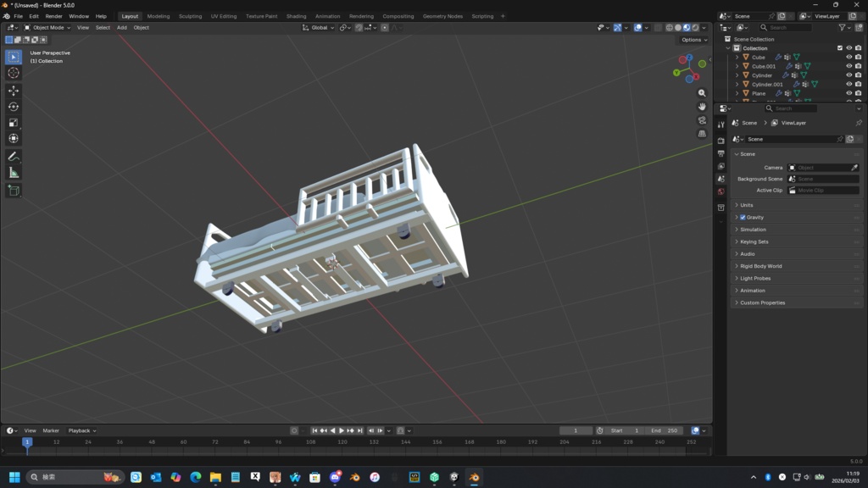This screenshot has width=868, height=488.
Task: Choose the Measure tool
Action: 14,173
